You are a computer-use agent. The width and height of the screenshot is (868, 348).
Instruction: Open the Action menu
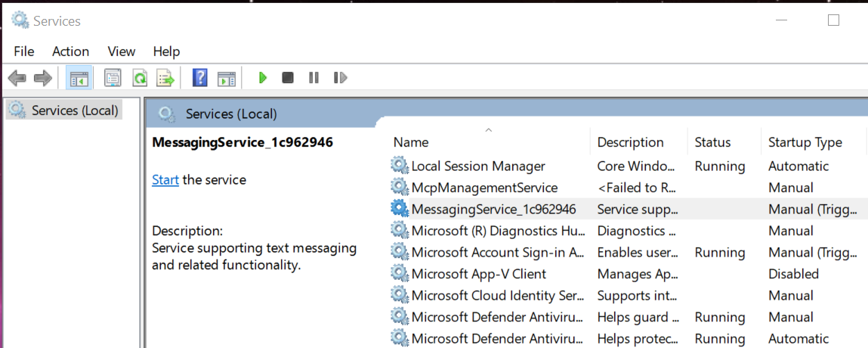pos(71,51)
